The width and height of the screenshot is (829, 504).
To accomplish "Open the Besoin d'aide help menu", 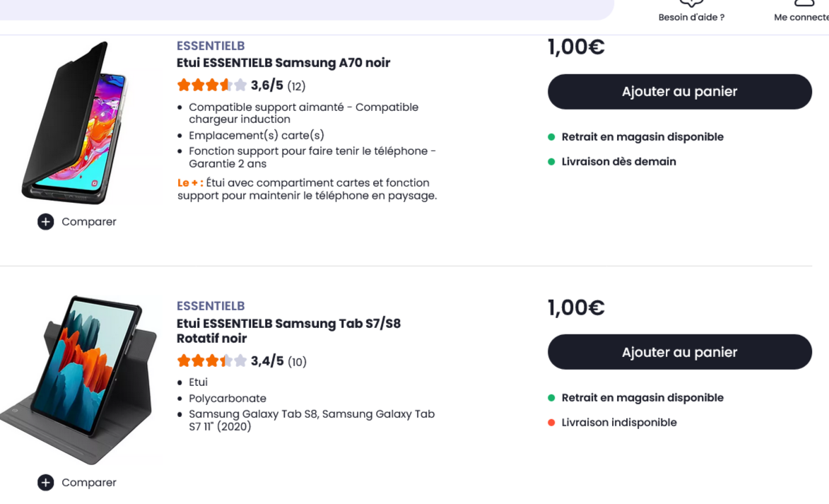I will coord(690,13).
